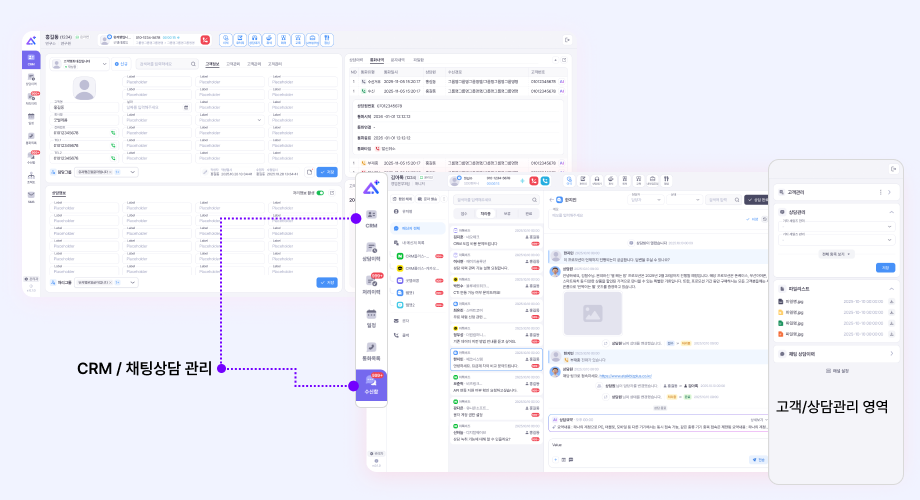Click the blue 저장 button in the right panel
The image size is (920, 500).
click(885, 268)
